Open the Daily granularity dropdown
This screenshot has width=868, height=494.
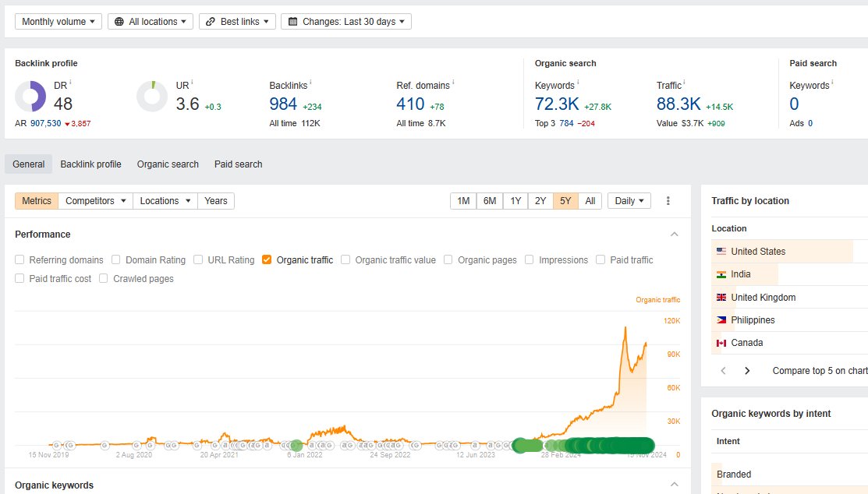point(629,201)
